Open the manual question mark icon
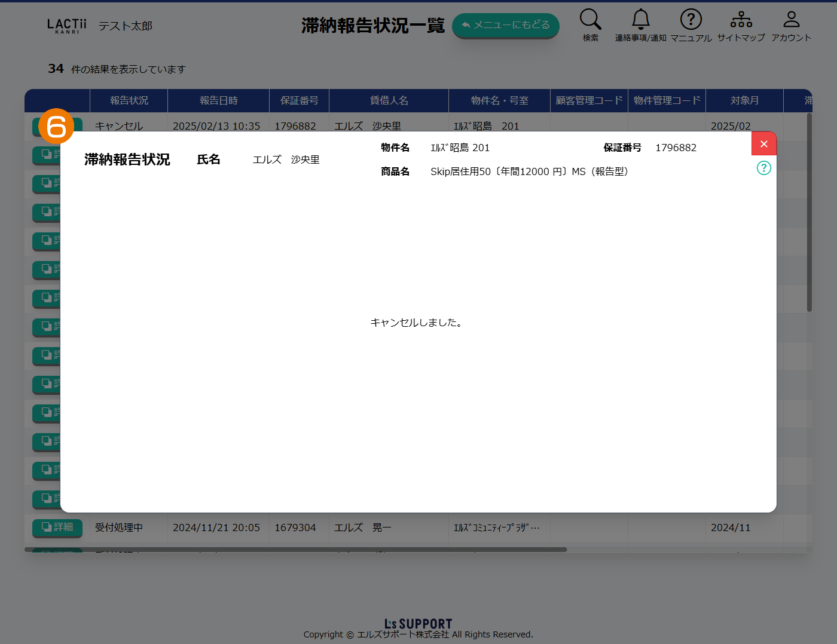837x644 pixels. click(691, 20)
